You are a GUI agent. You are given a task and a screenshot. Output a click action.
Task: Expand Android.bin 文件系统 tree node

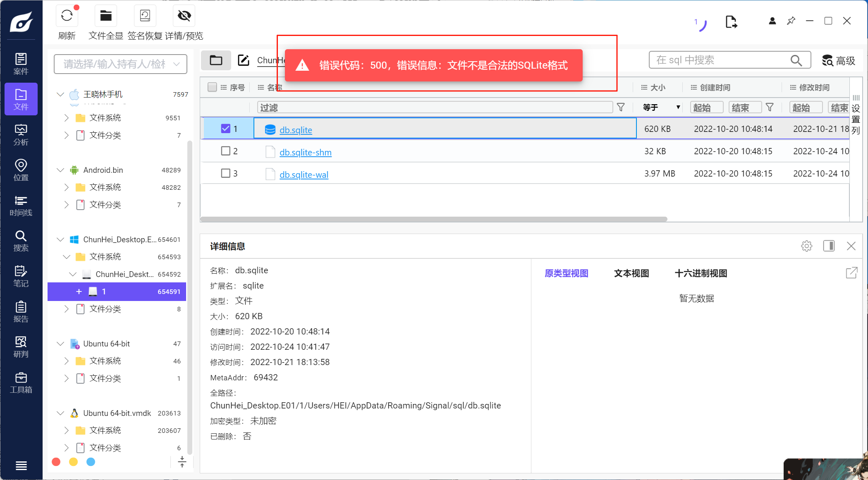tap(67, 187)
